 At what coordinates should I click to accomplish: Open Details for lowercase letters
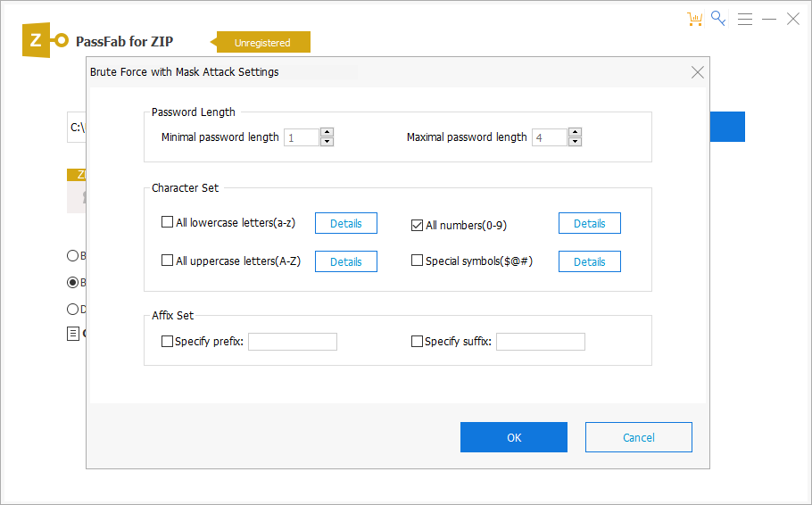click(x=346, y=223)
